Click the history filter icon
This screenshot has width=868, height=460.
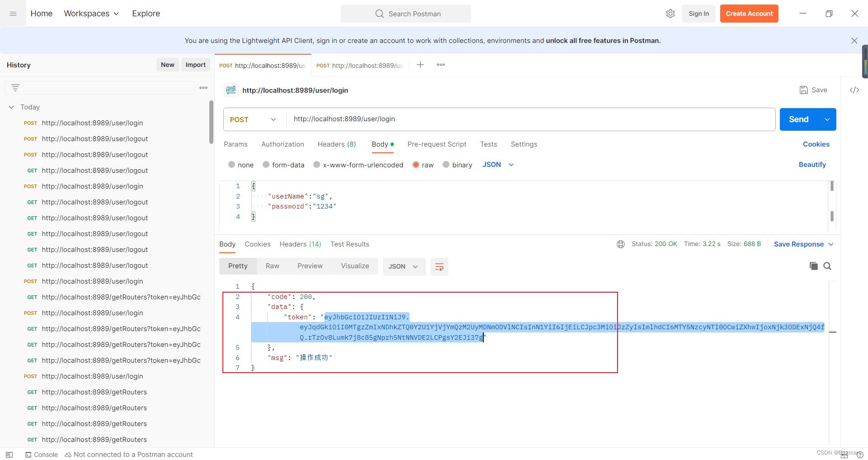click(15, 88)
